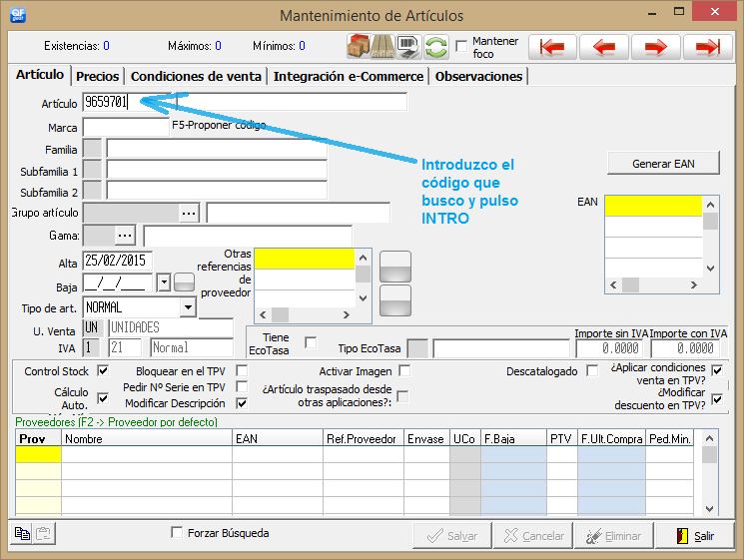Open Gama lookup ellipsis button

pyautogui.click(x=125, y=236)
